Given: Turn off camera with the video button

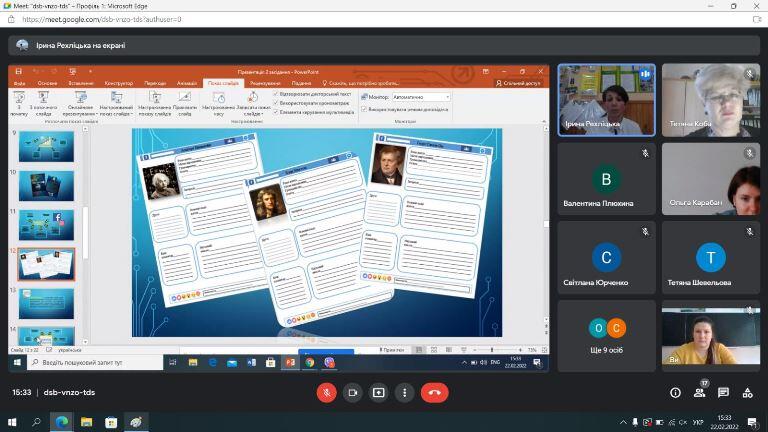Looking at the screenshot, I should (353, 393).
